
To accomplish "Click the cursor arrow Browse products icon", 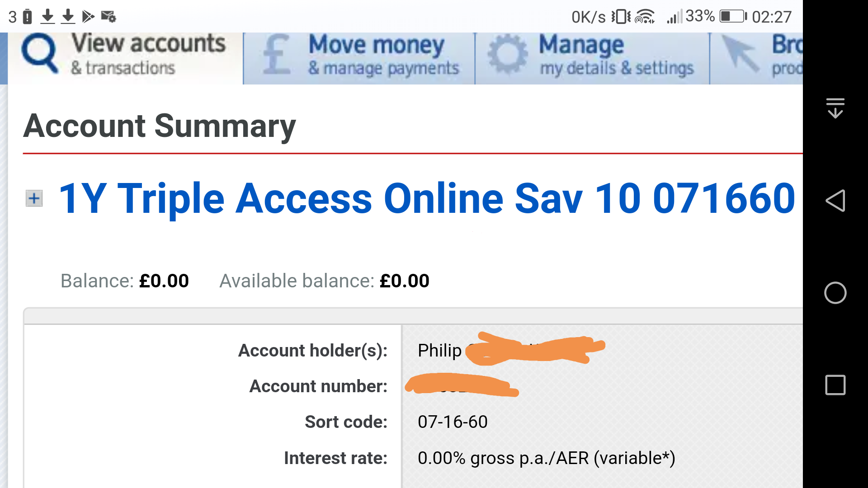I will click(x=740, y=54).
